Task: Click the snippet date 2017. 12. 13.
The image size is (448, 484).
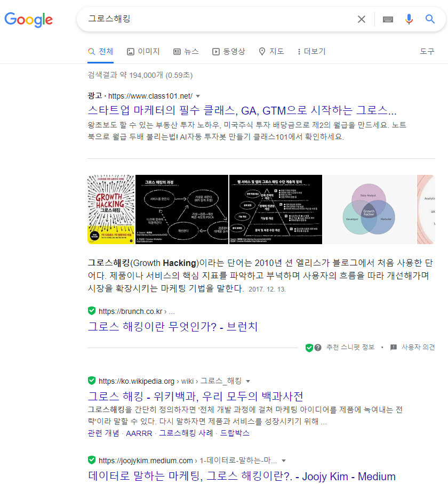Action: point(267,289)
